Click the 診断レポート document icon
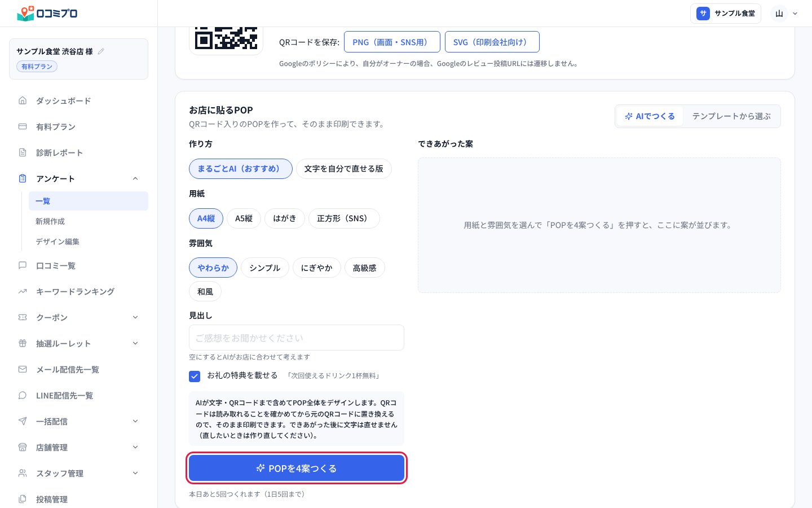 click(23, 152)
